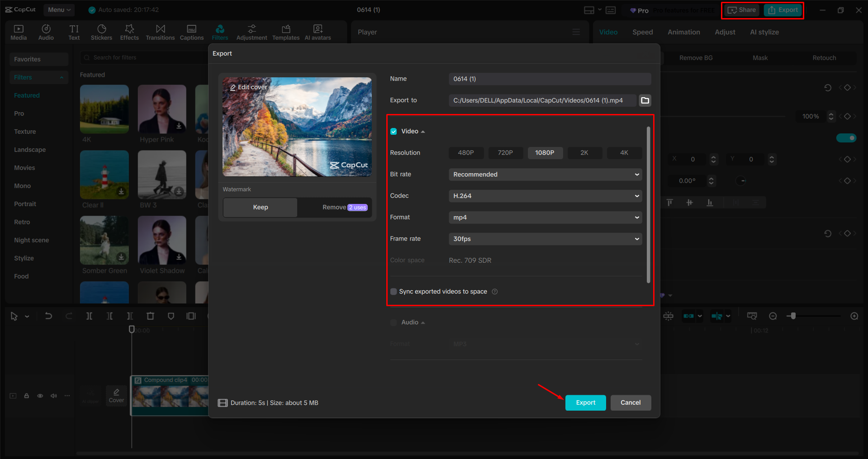868x459 pixels.
Task: Select the Stickers panel icon
Action: (101, 32)
